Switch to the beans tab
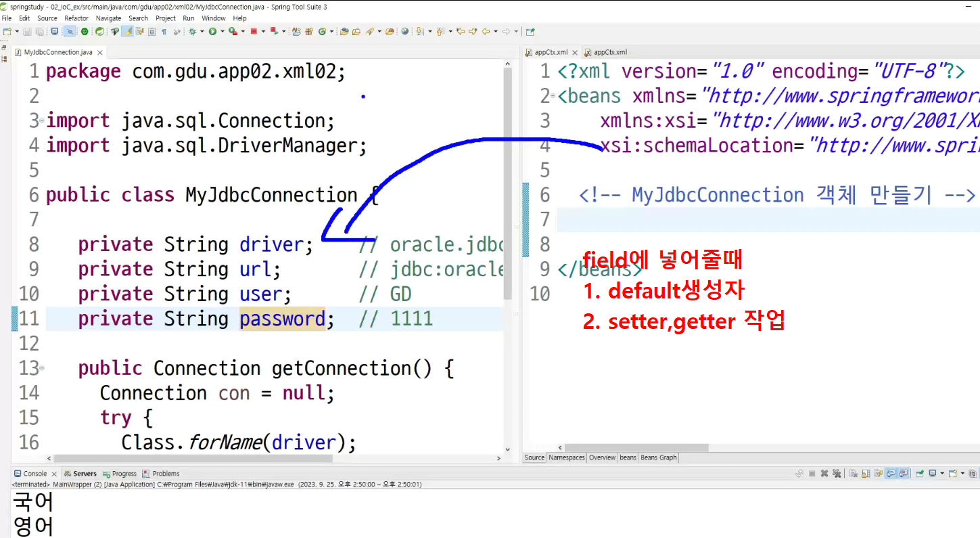 [628, 457]
